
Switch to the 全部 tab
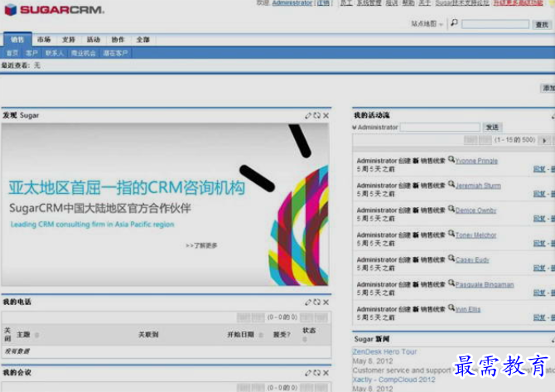[143, 40]
